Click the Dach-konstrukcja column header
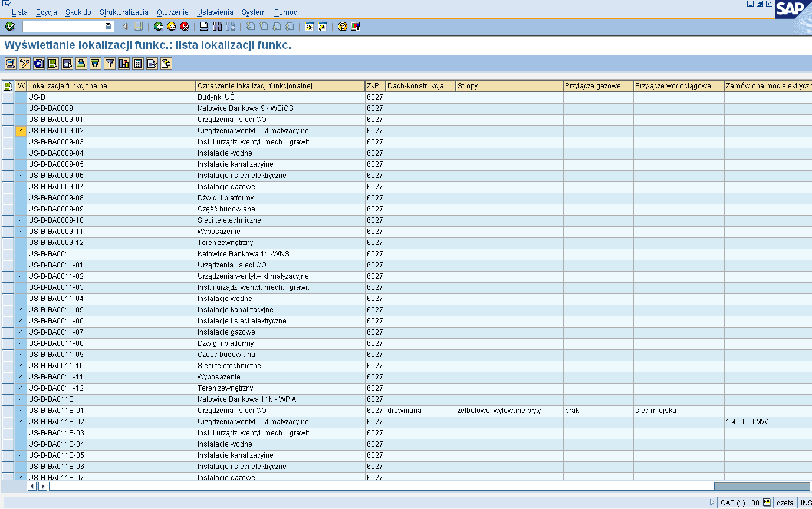This screenshot has width=812, height=509. [420, 86]
